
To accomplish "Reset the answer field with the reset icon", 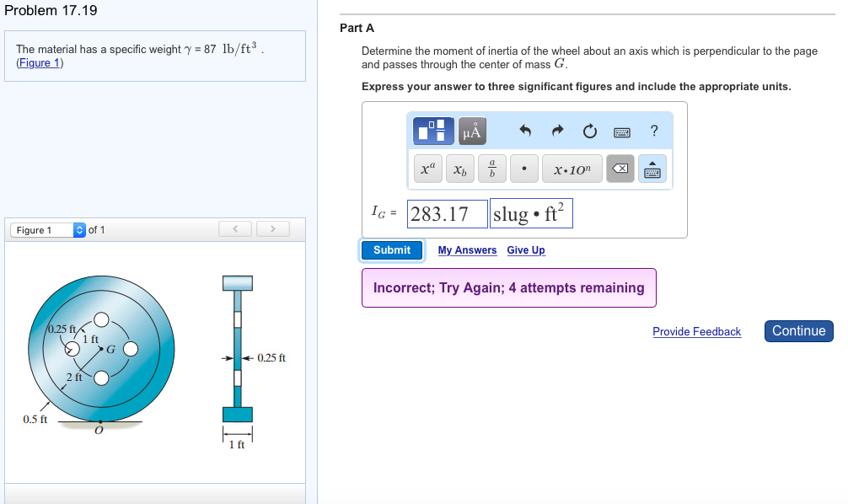I will (x=589, y=131).
